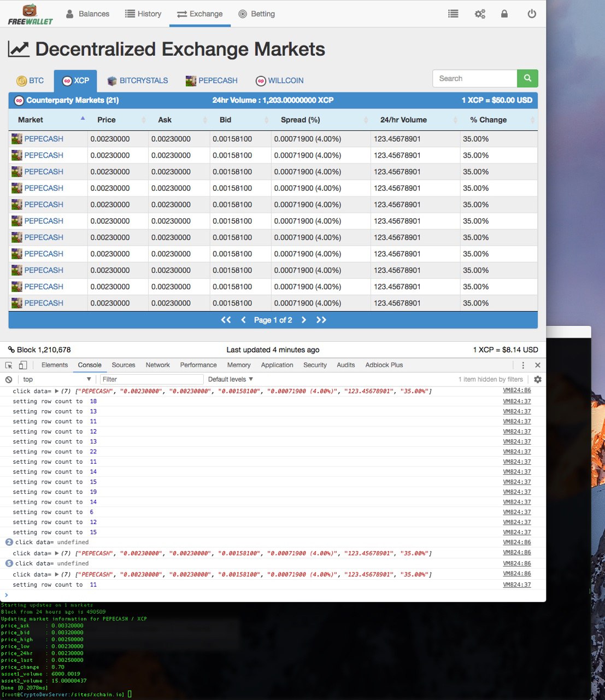Click the clear console icon

pos(9,379)
